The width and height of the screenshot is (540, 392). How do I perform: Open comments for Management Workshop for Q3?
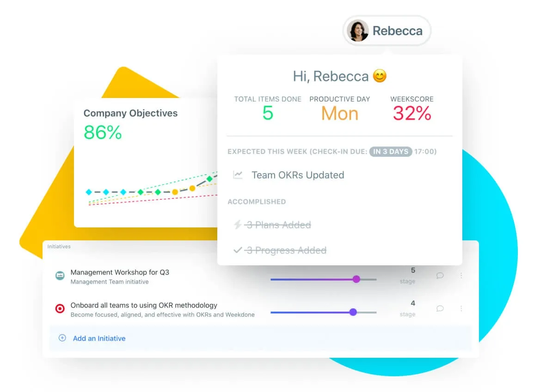point(440,276)
